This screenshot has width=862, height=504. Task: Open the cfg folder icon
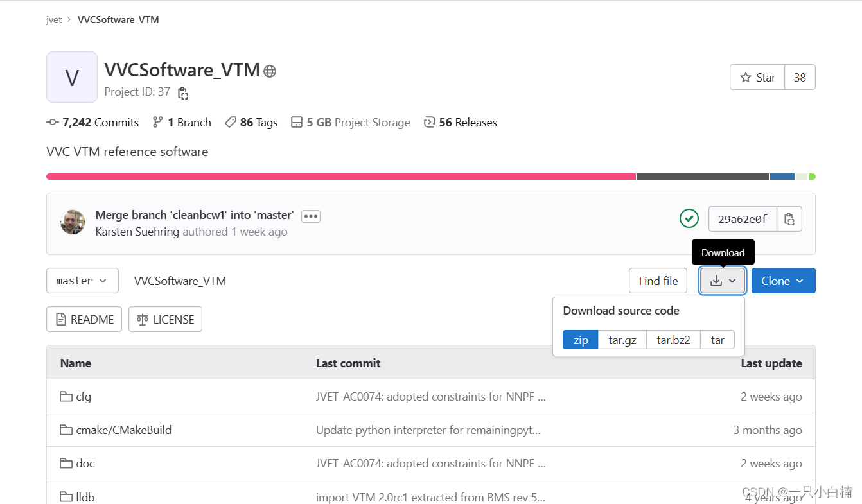point(66,397)
